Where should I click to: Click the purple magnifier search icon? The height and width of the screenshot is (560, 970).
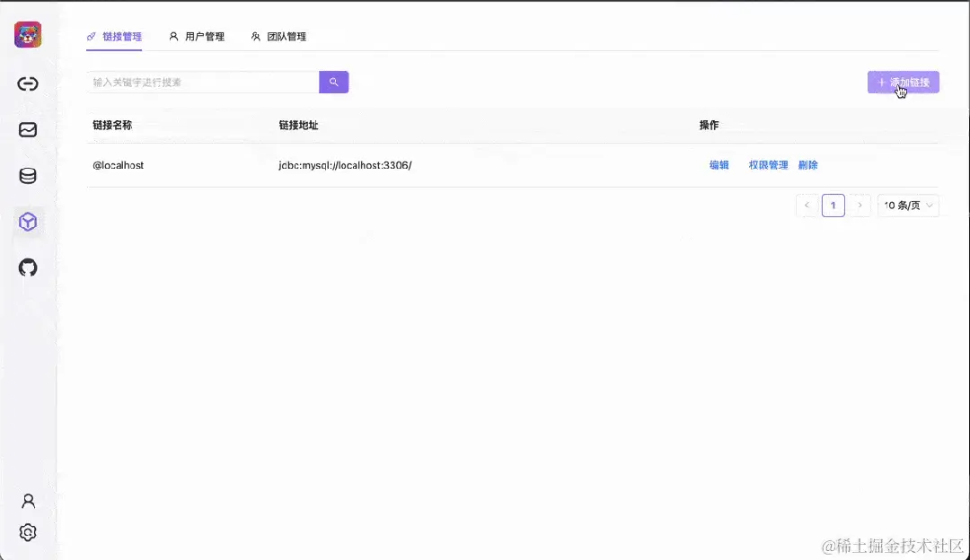point(333,82)
